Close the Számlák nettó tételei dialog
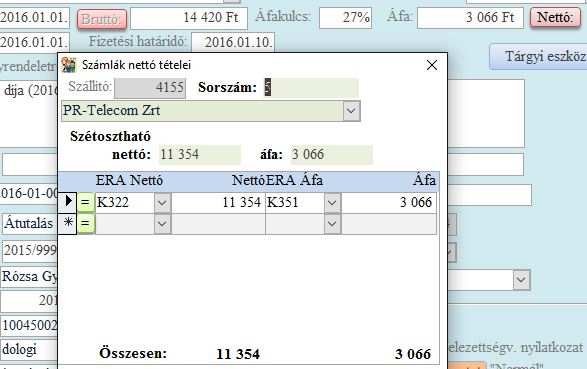This screenshot has height=369, width=587. click(x=432, y=65)
